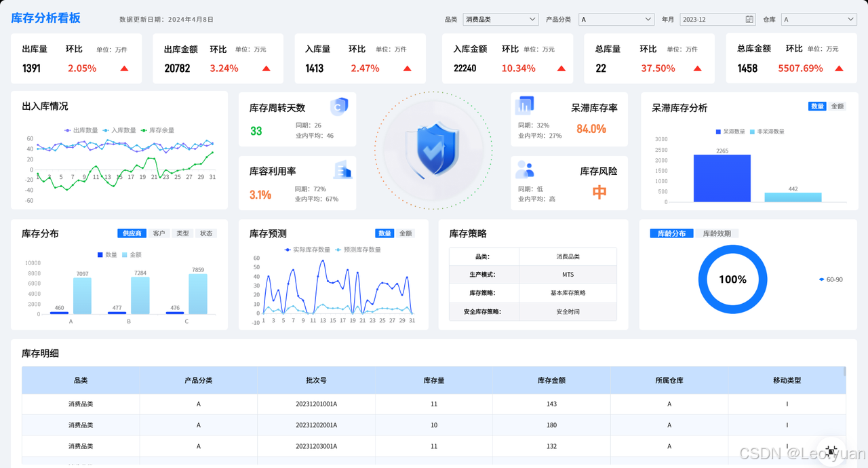This screenshot has height=468, width=868.
Task: Toggle the 出库数量 legend series
Action: pyautogui.click(x=81, y=130)
